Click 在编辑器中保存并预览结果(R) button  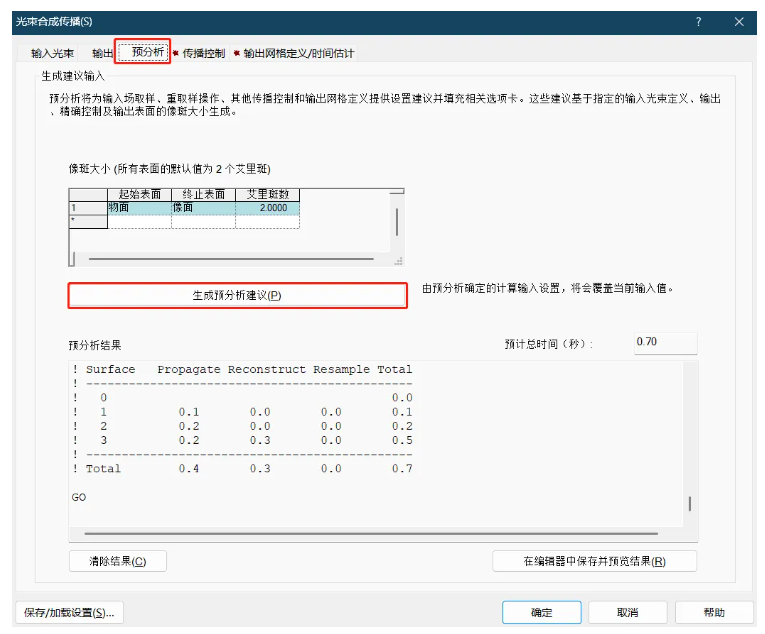tap(594, 561)
